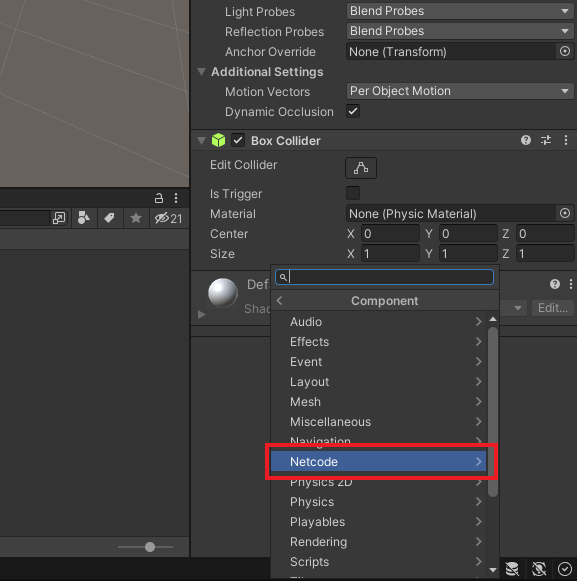Screen dimensions: 577x581
Task: Toggle hidden packages count 21
Action: tap(169, 218)
